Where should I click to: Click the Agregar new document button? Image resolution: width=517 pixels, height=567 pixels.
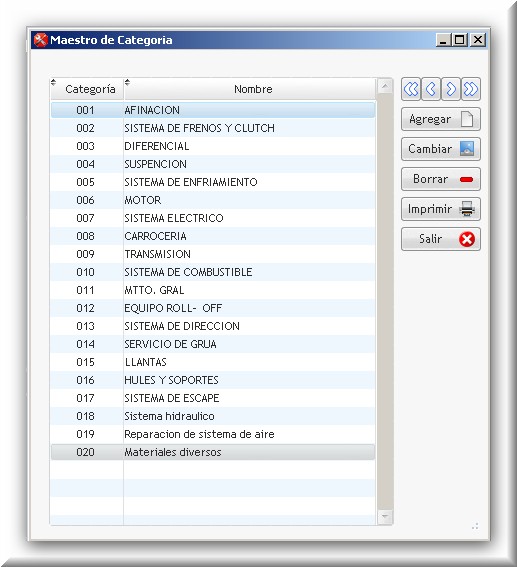pos(441,119)
